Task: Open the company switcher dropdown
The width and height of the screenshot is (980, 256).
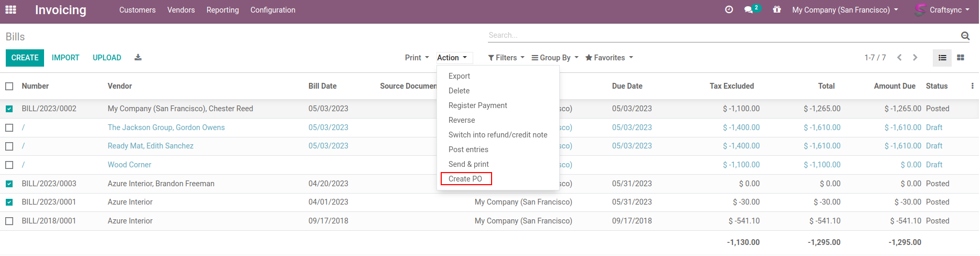Action: pos(845,10)
